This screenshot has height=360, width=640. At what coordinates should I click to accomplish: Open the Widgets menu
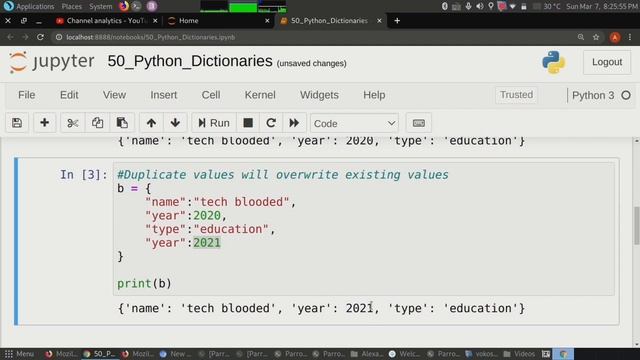[x=319, y=95]
